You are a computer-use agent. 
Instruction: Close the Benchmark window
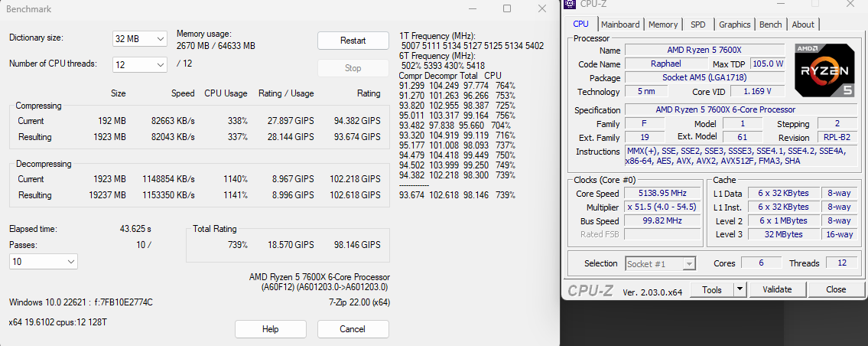542,8
